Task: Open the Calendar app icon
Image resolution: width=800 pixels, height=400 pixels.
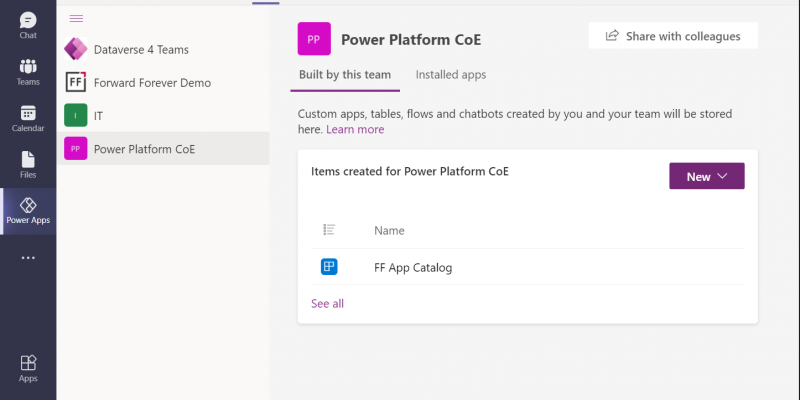Action: [28, 118]
